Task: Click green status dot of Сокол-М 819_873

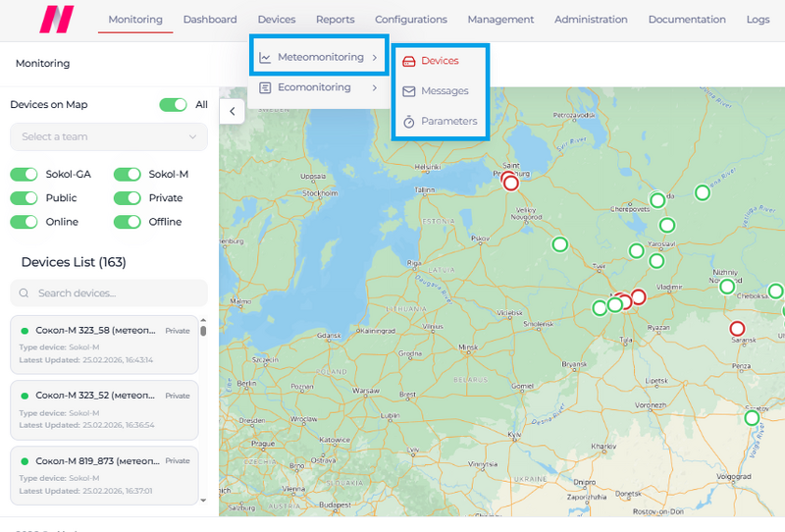Action: pyautogui.click(x=24, y=461)
